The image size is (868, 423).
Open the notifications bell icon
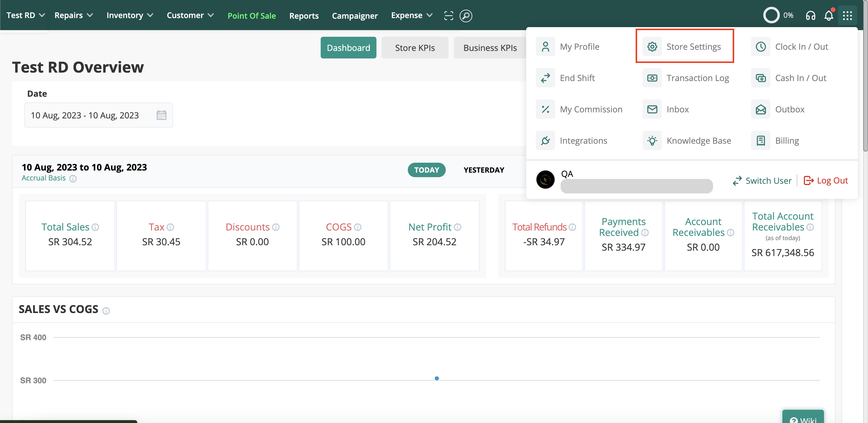(829, 15)
